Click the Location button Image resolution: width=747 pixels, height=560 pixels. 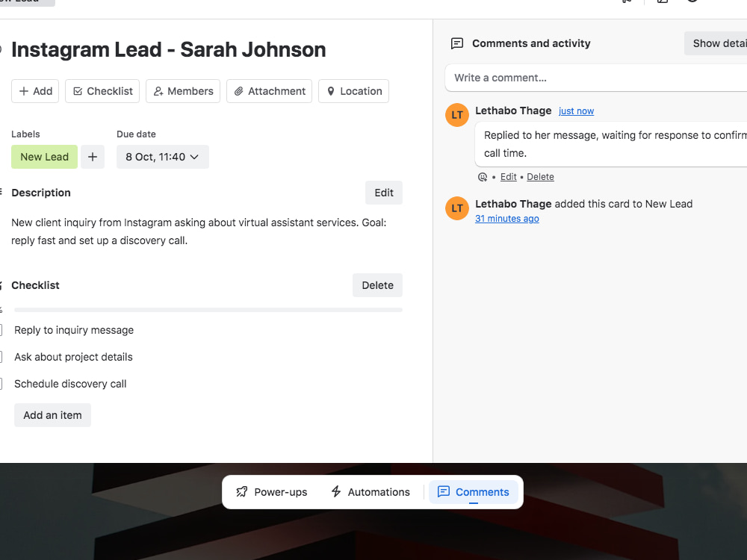353,91
